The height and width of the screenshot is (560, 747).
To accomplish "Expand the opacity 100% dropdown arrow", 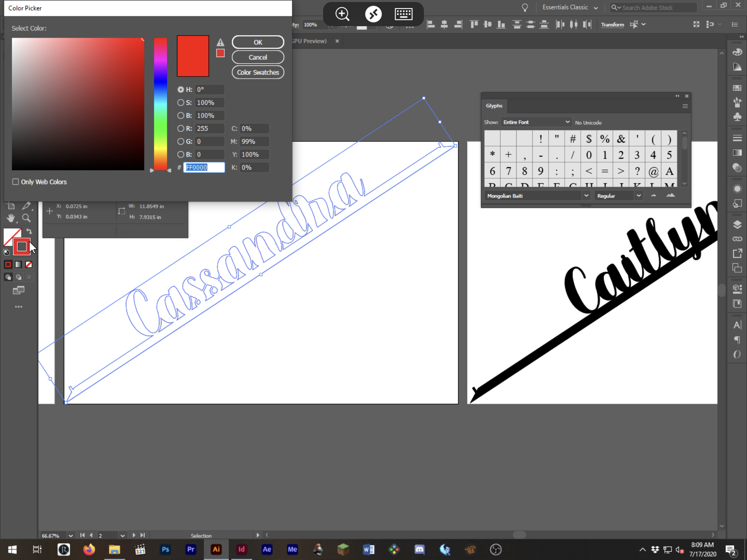I will coord(333,25).
